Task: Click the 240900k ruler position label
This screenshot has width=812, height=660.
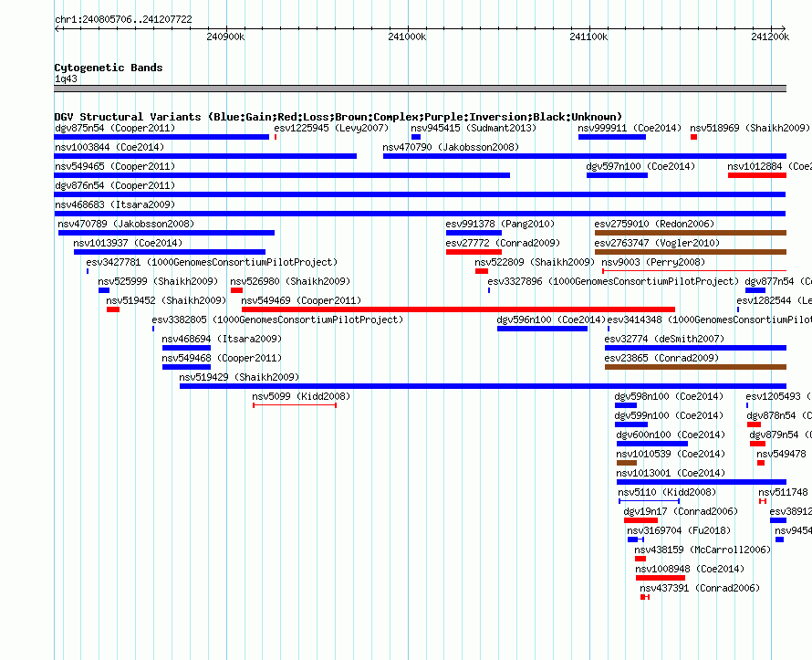Action: pos(225,37)
